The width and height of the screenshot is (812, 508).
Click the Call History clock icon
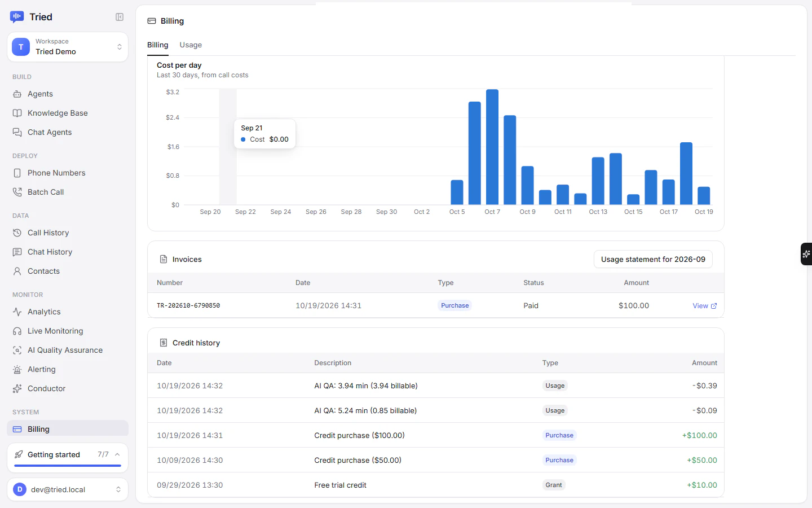[17, 233]
